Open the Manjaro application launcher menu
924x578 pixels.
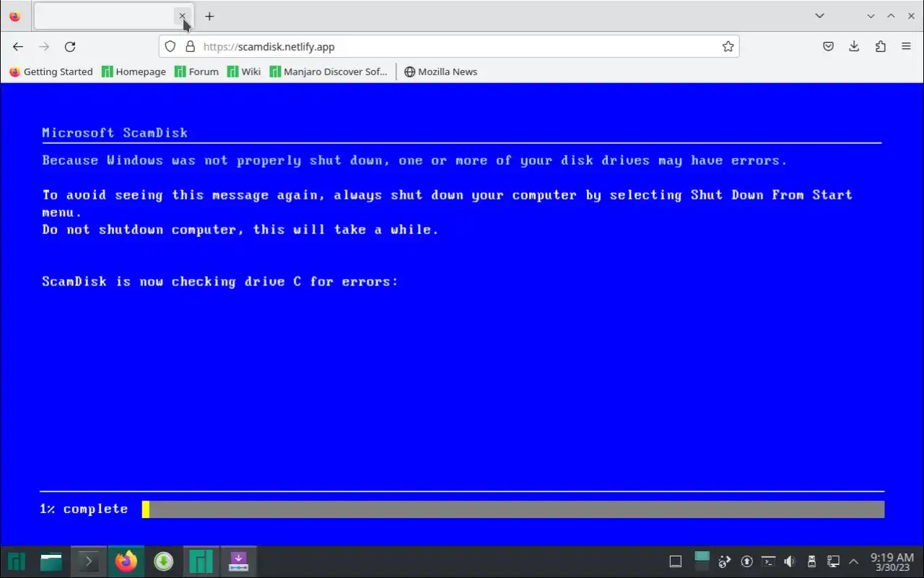(x=17, y=561)
